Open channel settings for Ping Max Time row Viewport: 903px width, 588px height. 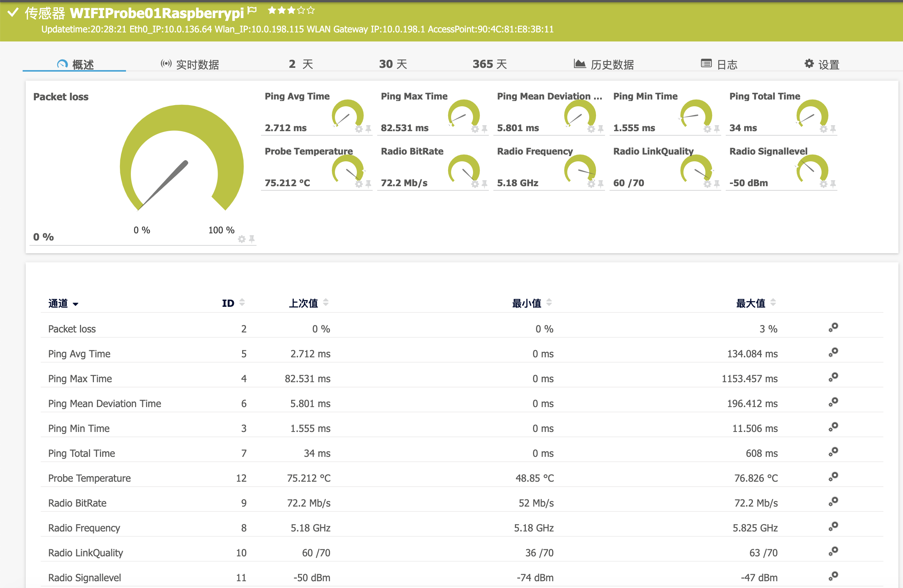tap(833, 377)
